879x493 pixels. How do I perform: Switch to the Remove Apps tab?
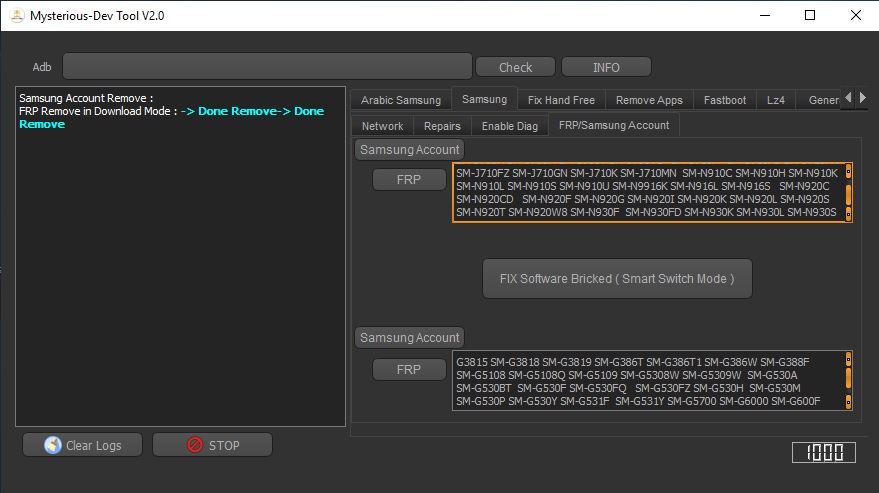(649, 100)
